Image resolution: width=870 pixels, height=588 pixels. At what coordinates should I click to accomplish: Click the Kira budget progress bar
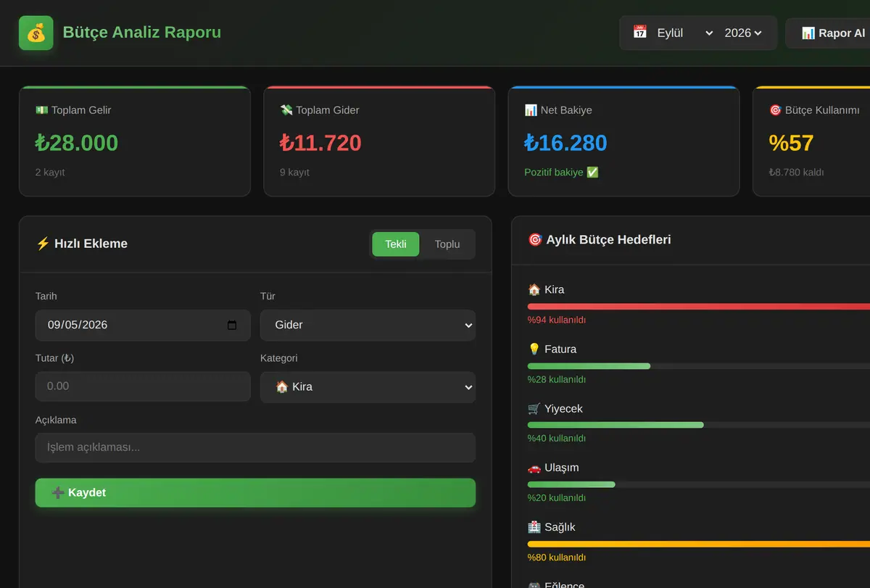pos(699,307)
